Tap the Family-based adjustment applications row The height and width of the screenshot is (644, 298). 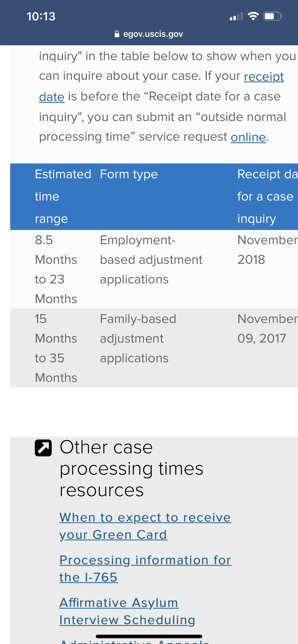tap(154, 348)
